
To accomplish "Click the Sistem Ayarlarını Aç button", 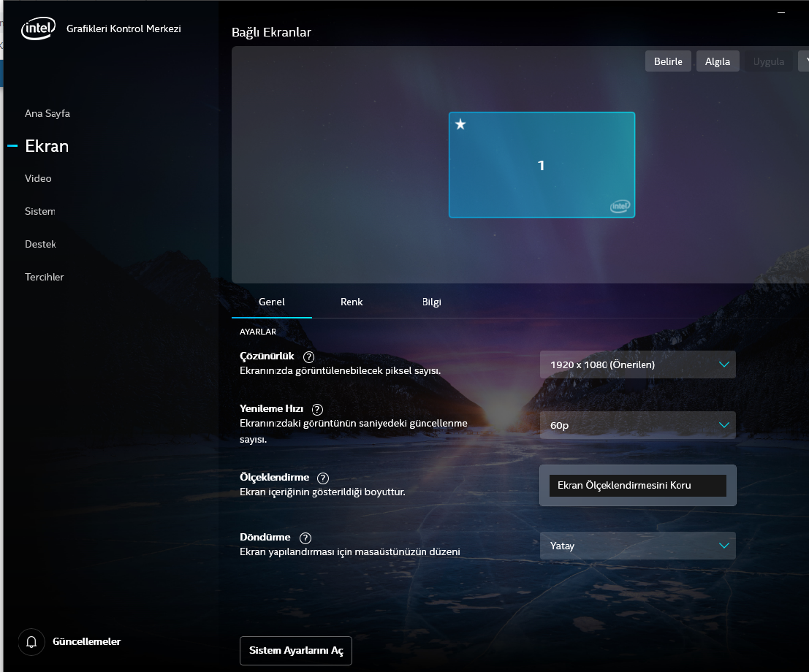I will (x=296, y=651).
